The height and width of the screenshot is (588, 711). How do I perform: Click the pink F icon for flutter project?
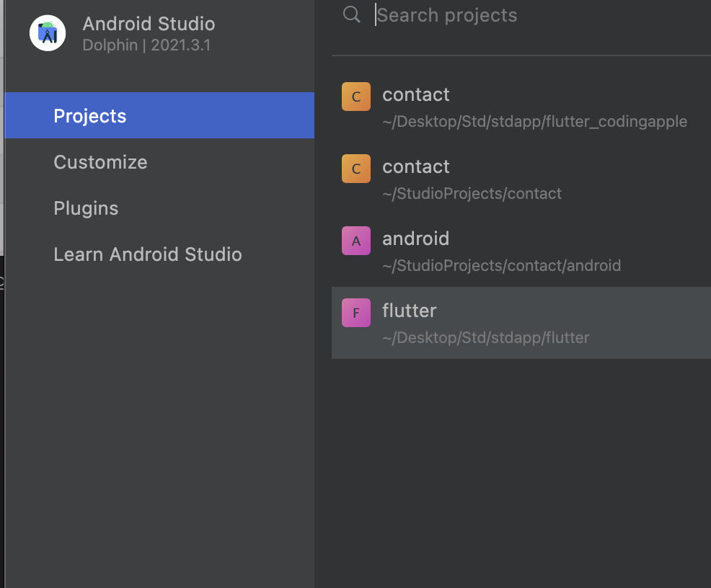click(x=356, y=313)
